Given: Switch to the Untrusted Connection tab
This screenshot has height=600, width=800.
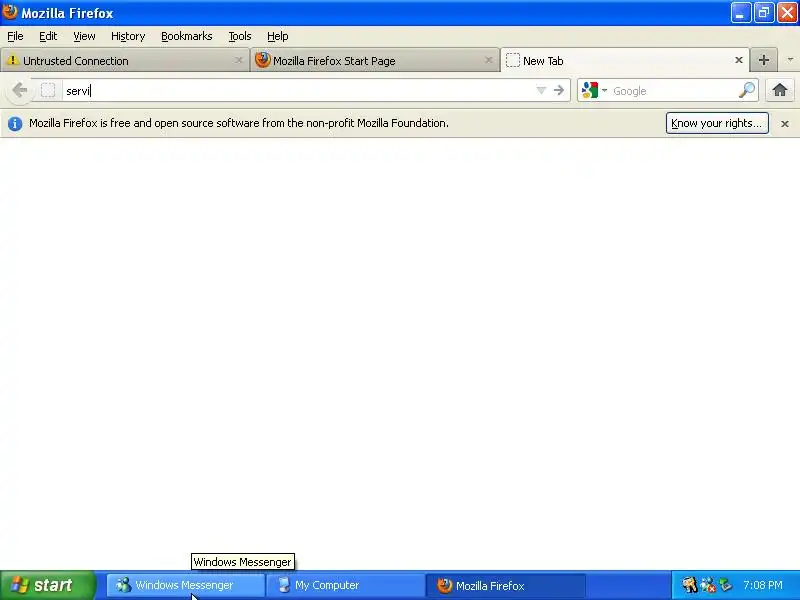Looking at the screenshot, I should point(125,60).
